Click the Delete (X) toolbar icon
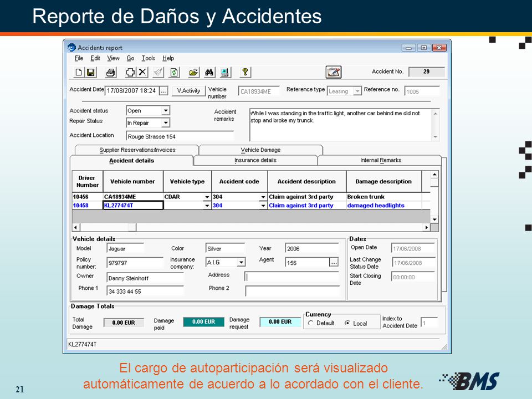The width and height of the screenshot is (532, 399). click(143, 72)
